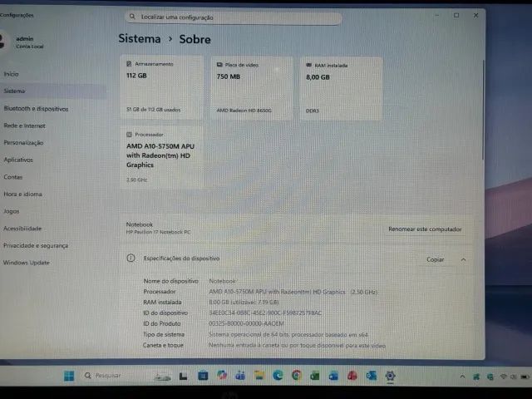Screen dimensions: 532x399
Task: Open Word from the taskbar
Action: click(x=333, y=376)
